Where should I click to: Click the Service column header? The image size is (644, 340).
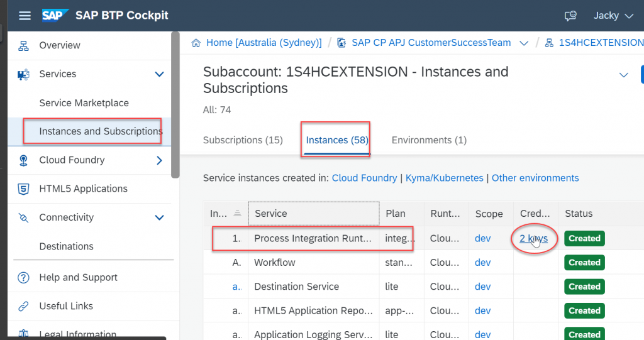click(x=314, y=214)
